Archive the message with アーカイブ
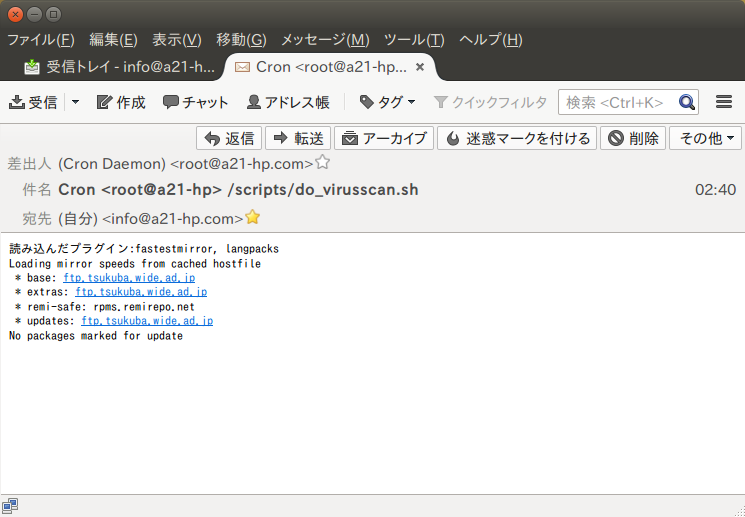Screen dimensions: 745x517 (x=384, y=138)
